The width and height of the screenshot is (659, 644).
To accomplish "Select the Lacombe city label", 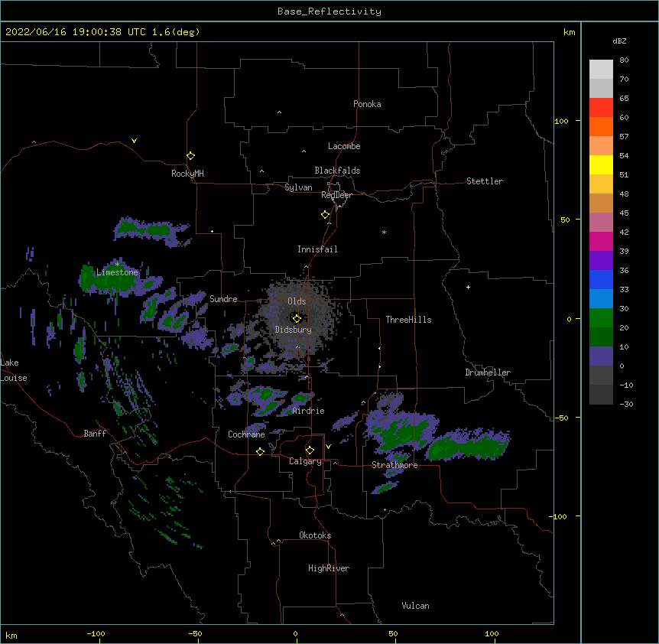I will point(344,146).
